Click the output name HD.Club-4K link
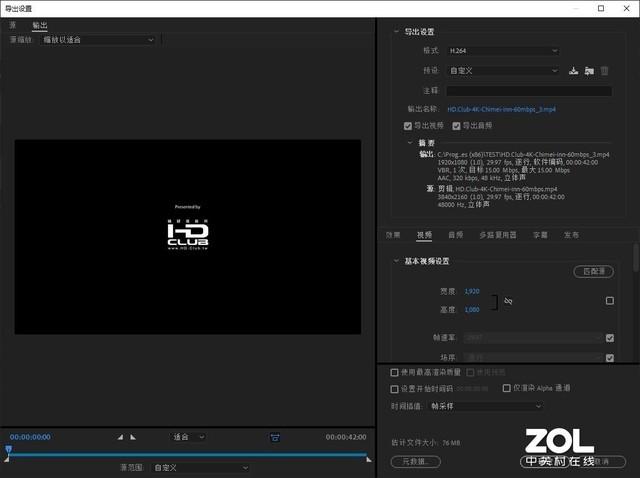The image size is (640, 478). click(501, 109)
